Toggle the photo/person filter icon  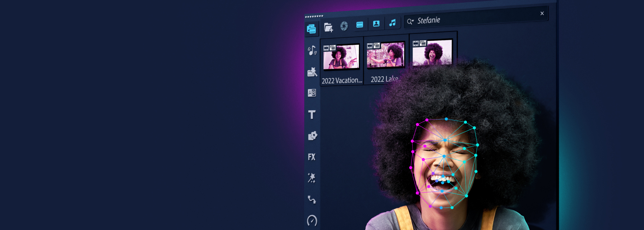(376, 23)
